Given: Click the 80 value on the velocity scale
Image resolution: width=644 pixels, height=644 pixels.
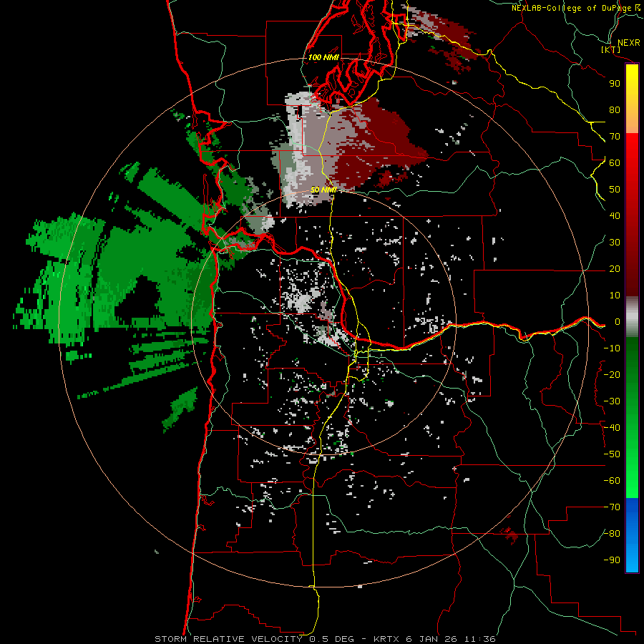Looking at the screenshot, I should coord(615,109).
